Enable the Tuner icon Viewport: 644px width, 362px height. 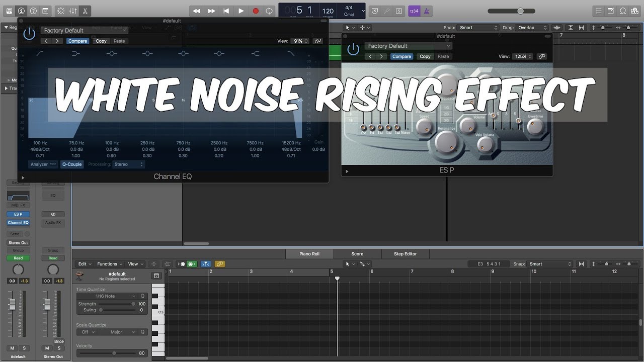tap(387, 11)
